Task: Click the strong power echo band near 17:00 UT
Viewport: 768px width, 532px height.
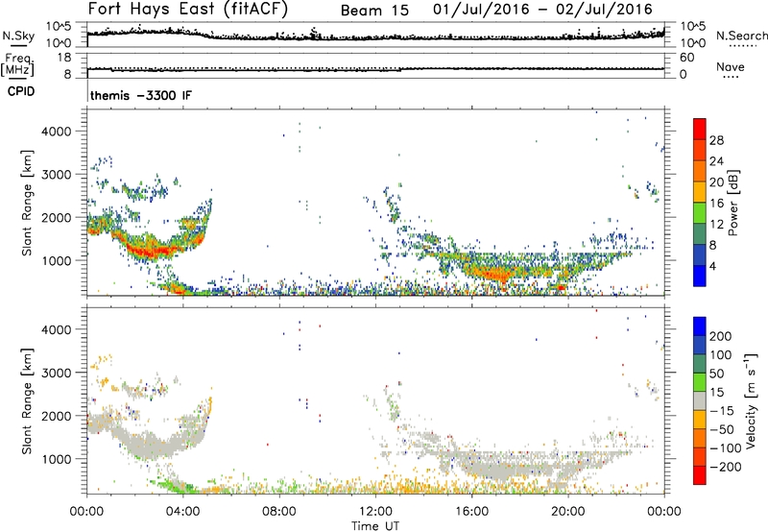Action: point(497,274)
